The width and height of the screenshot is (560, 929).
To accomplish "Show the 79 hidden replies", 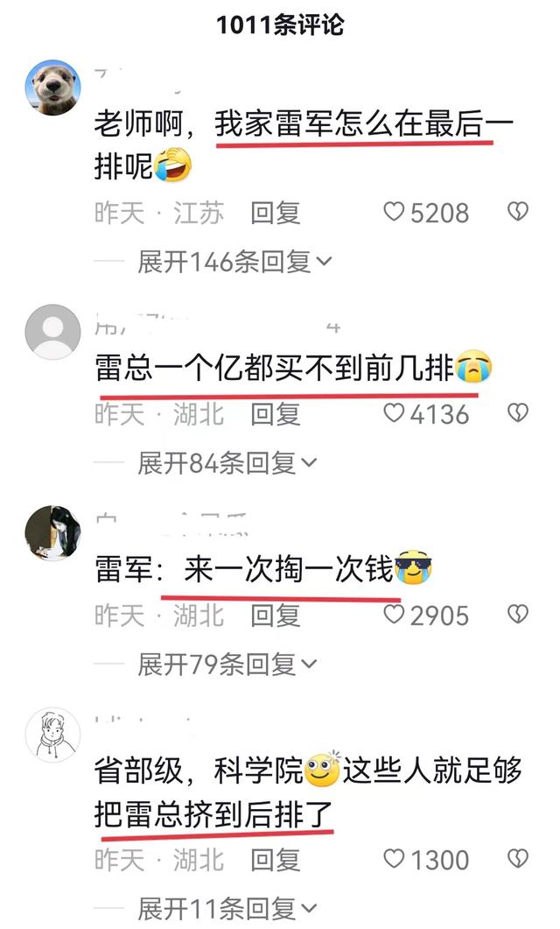I will pos(227,665).
